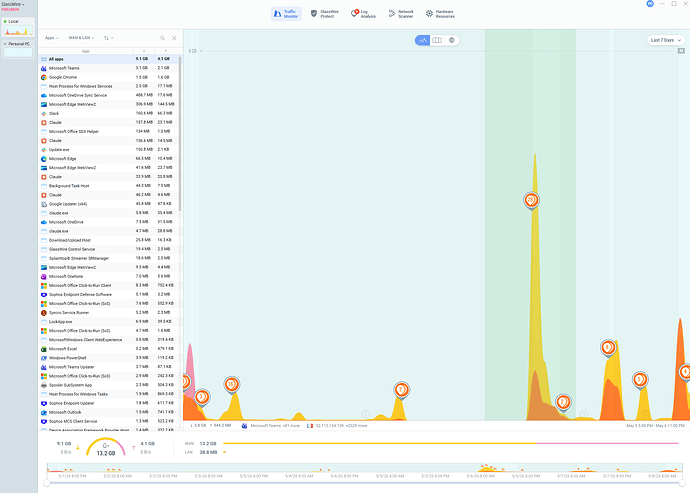The image size is (690, 493).
Task: Click the graph layout icon below date dropdown
Action: (x=682, y=51)
